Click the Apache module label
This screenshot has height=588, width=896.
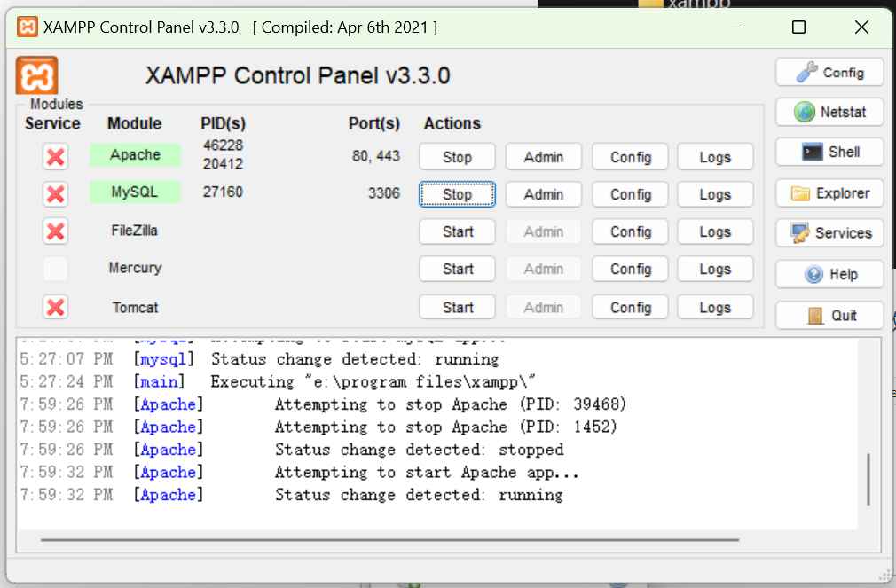(x=135, y=154)
